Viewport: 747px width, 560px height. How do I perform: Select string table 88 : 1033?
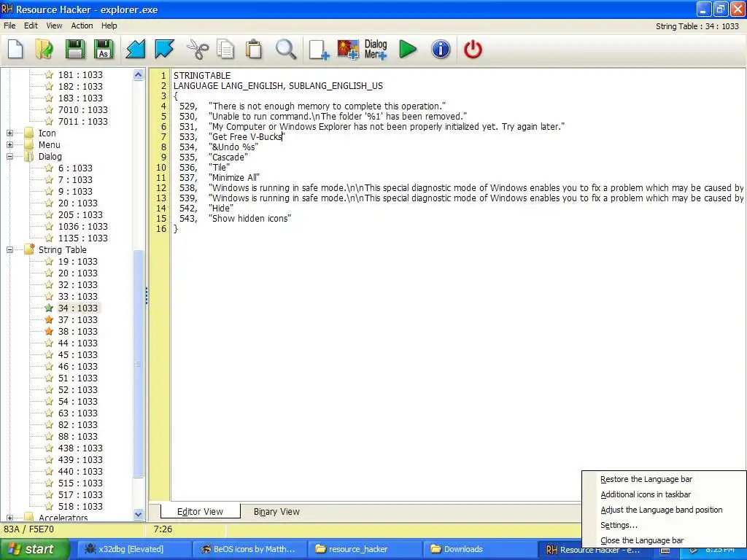[77, 436]
